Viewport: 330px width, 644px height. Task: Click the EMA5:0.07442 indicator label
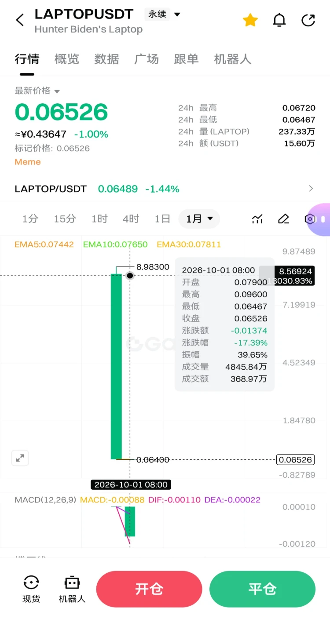coord(44,244)
